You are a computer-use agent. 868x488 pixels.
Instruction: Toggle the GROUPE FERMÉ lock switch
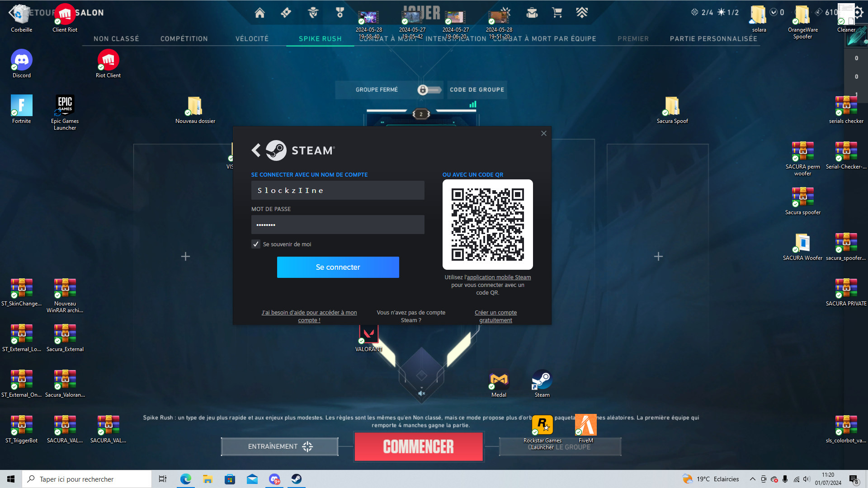pyautogui.click(x=429, y=90)
